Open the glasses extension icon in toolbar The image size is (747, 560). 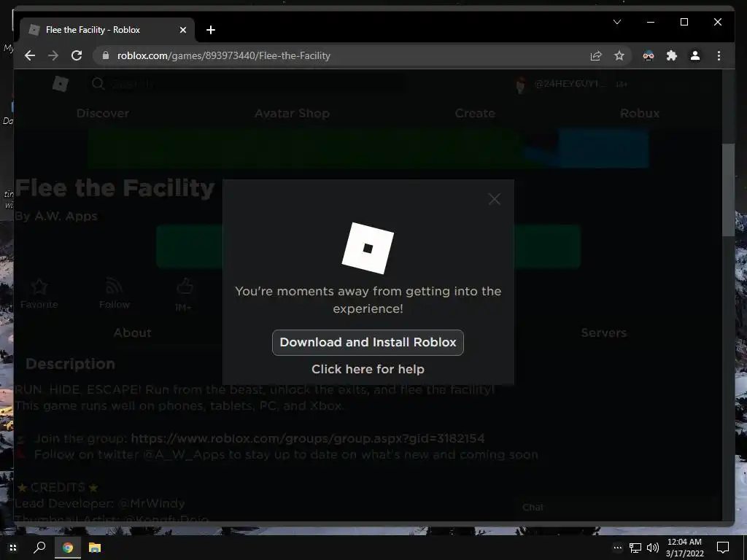coord(649,55)
